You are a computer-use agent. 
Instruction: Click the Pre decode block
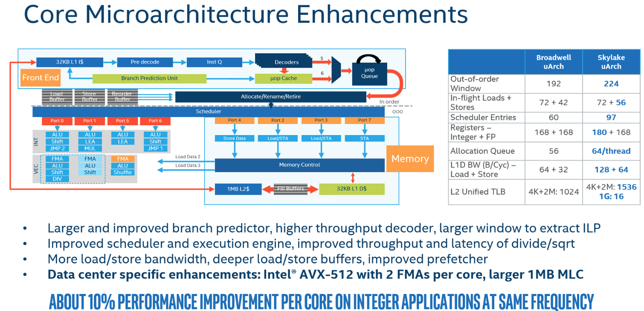pyautogui.click(x=145, y=62)
